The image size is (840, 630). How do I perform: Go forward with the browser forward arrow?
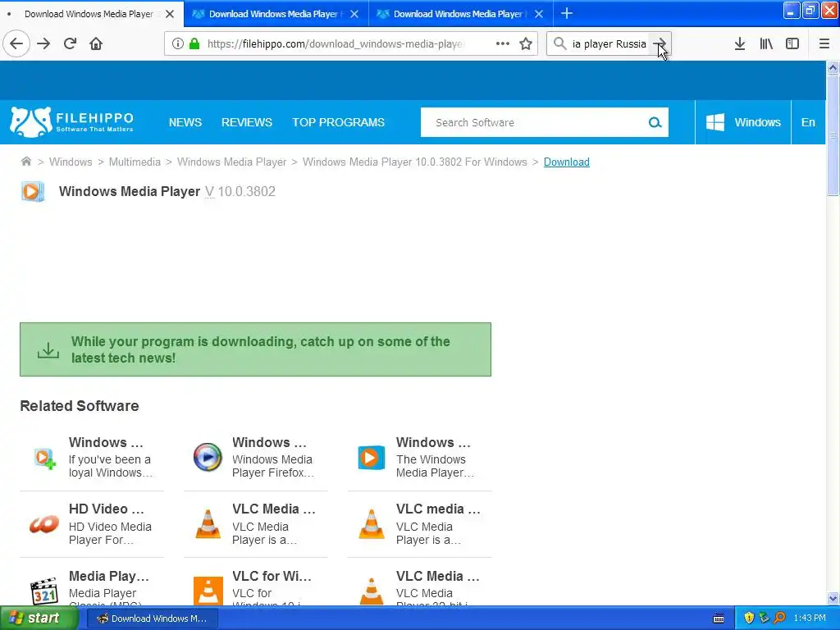tap(43, 43)
